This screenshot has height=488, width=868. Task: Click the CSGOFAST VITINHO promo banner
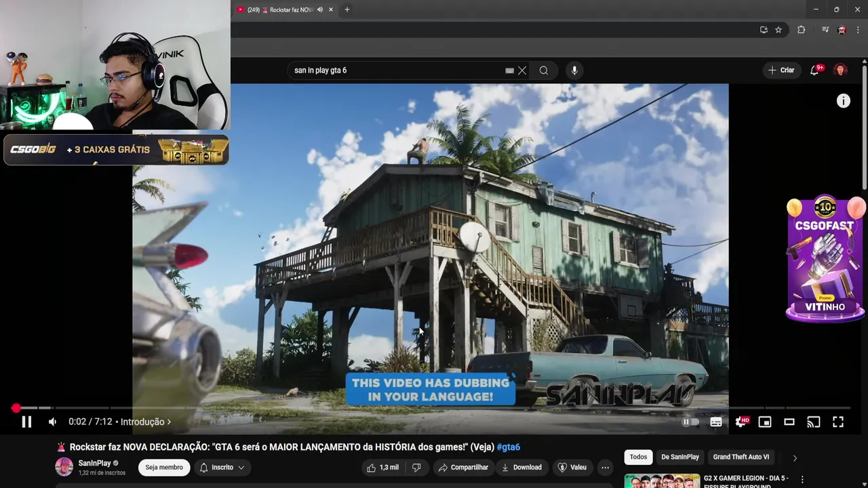click(x=825, y=259)
